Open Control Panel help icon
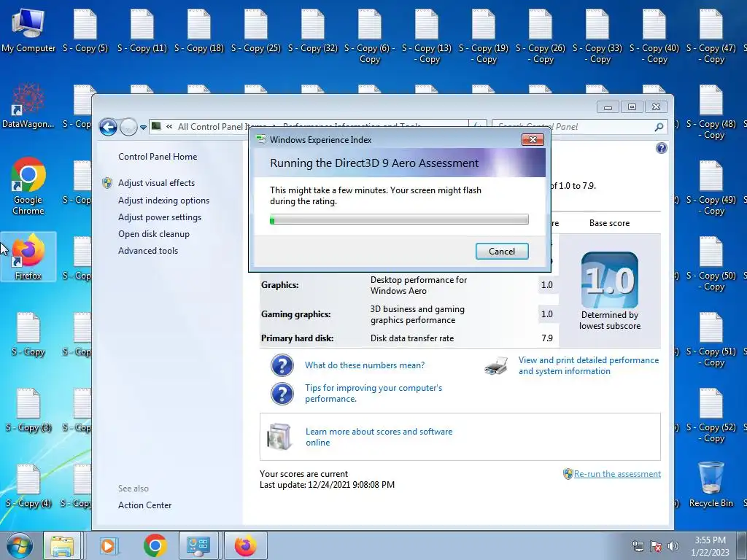 point(661,148)
